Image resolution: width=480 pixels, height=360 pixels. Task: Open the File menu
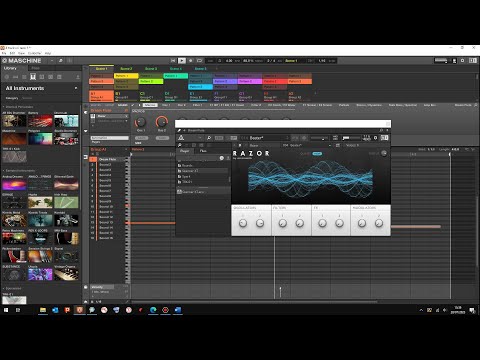pos(4,53)
